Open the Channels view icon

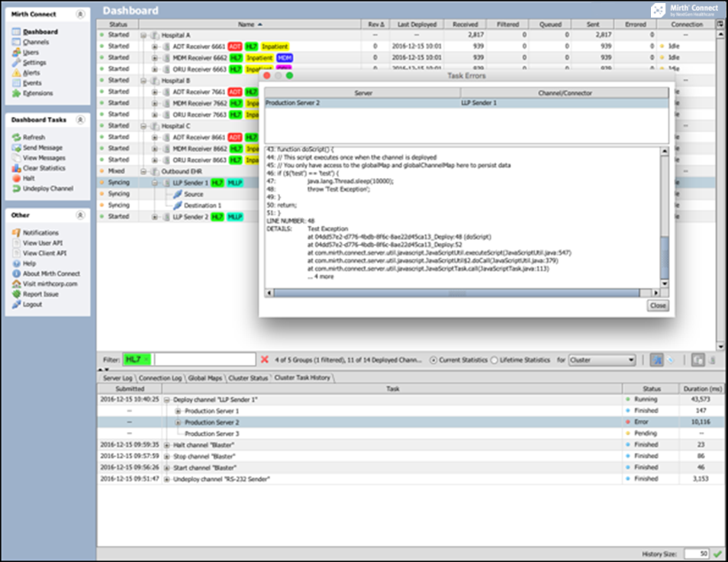[x=16, y=42]
